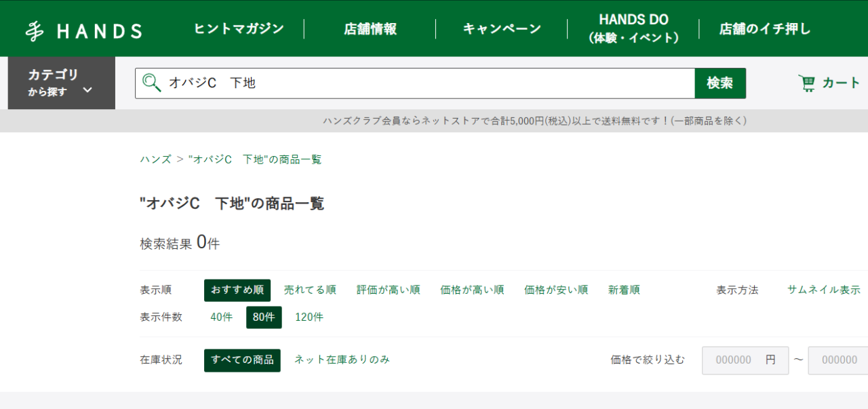The image size is (868, 409).
Task: Click the magnifying glass search icon
Action: point(151,83)
